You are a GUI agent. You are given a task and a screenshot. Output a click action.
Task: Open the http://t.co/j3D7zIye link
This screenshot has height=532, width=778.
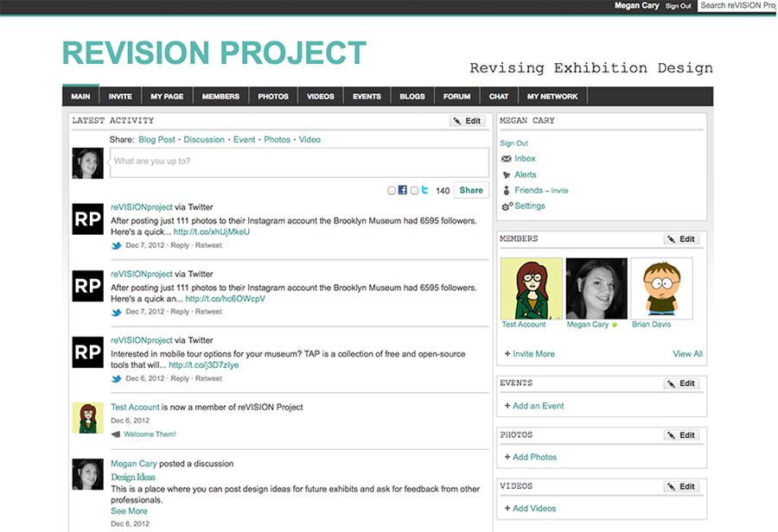click(x=203, y=365)
